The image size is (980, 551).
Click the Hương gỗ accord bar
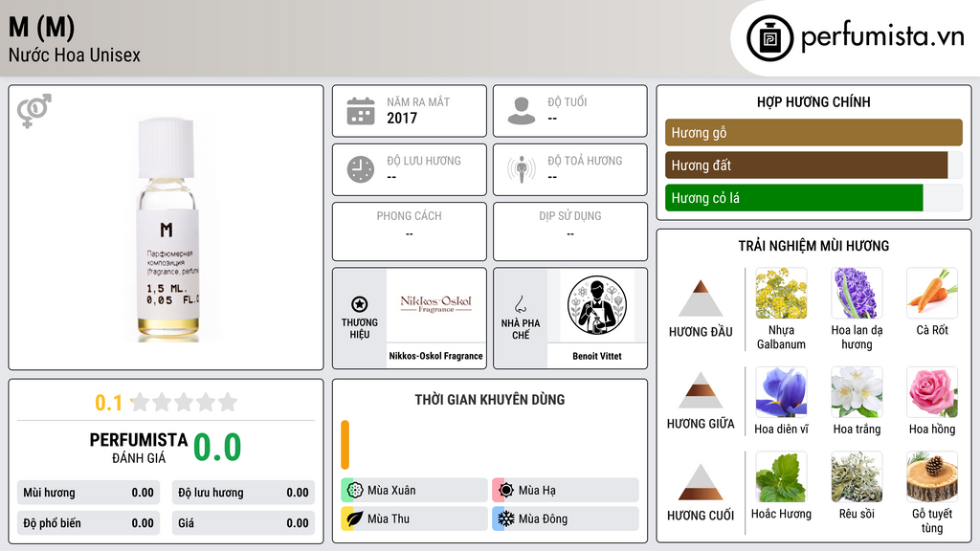813,132
